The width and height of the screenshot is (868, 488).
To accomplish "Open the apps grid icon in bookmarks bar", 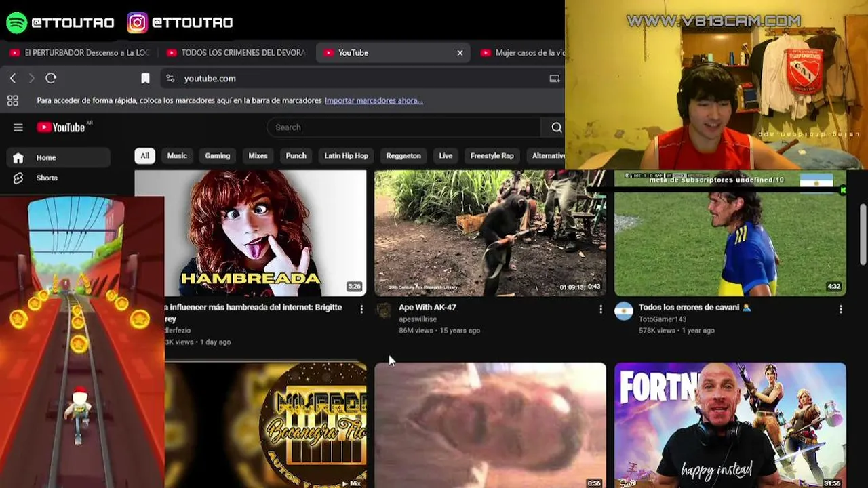I will pyautogui.click(x=12, y=101).
